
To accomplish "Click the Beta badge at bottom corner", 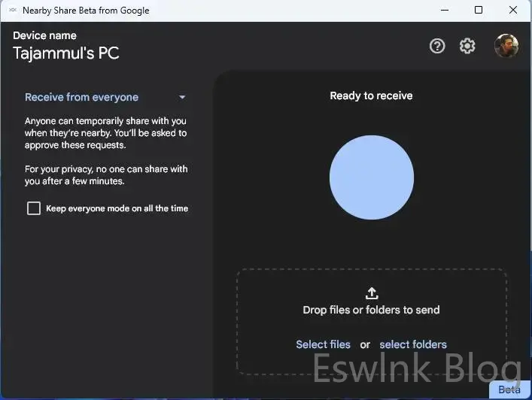I will [x=509, y=390].
